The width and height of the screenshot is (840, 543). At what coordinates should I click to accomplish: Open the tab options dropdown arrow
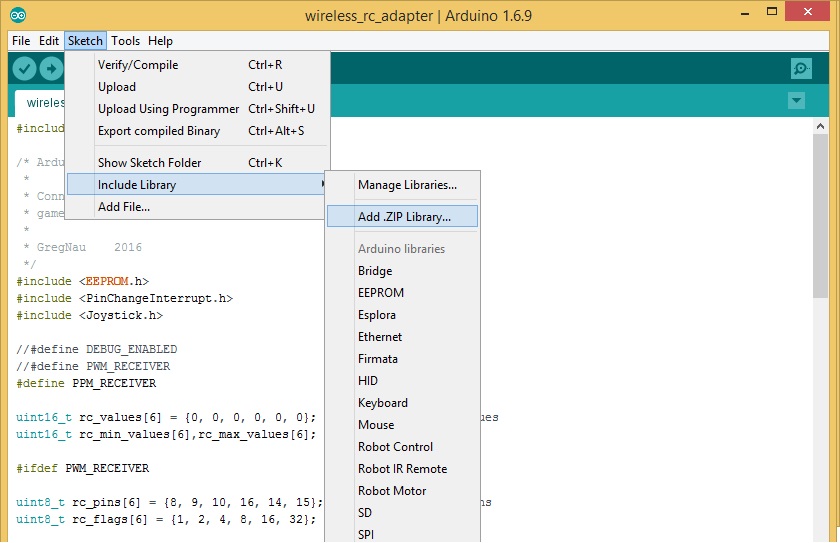(796, 100)
